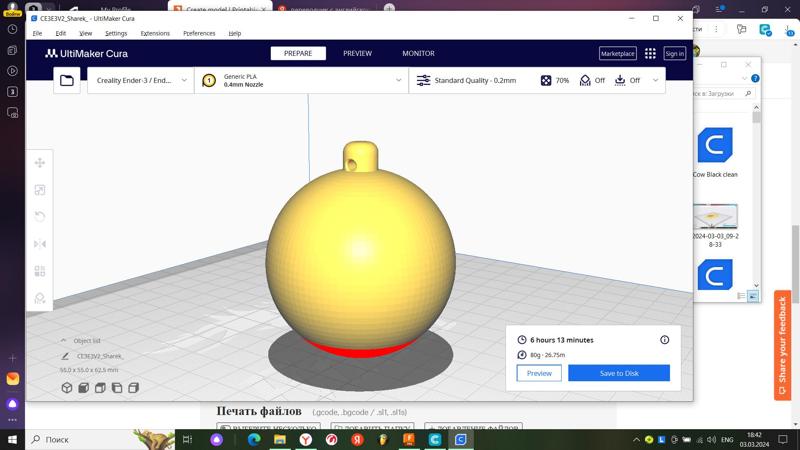800x450 pixels.
Task: Open notification center in taskbar
Action: (783, 439)
